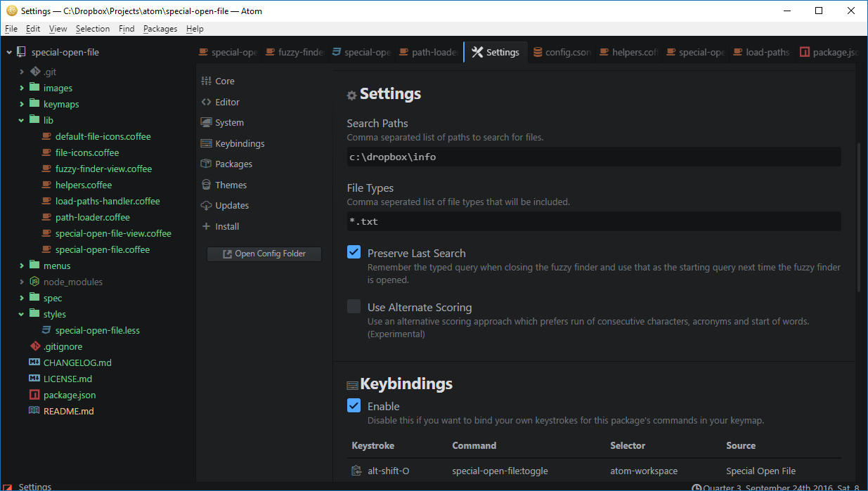Click the Keybindings keyboard icon in sidebar
Viewport: 868px width, 491px height.
206,143
